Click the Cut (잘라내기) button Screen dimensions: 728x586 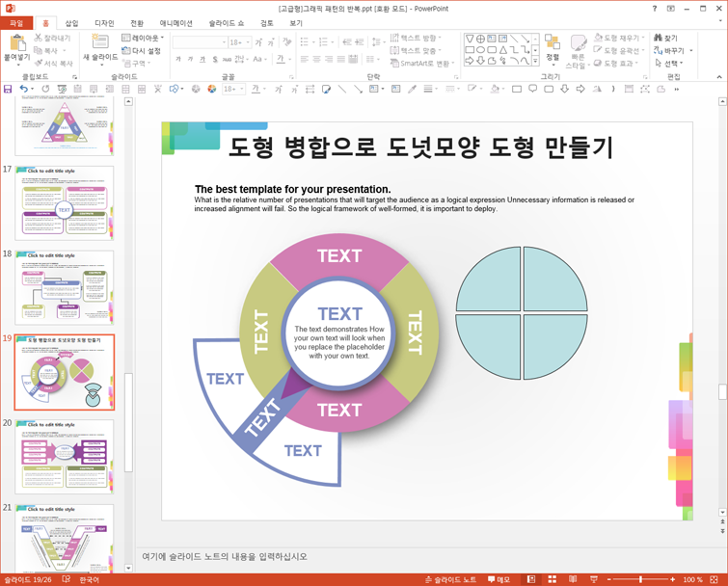click(52, 38)
